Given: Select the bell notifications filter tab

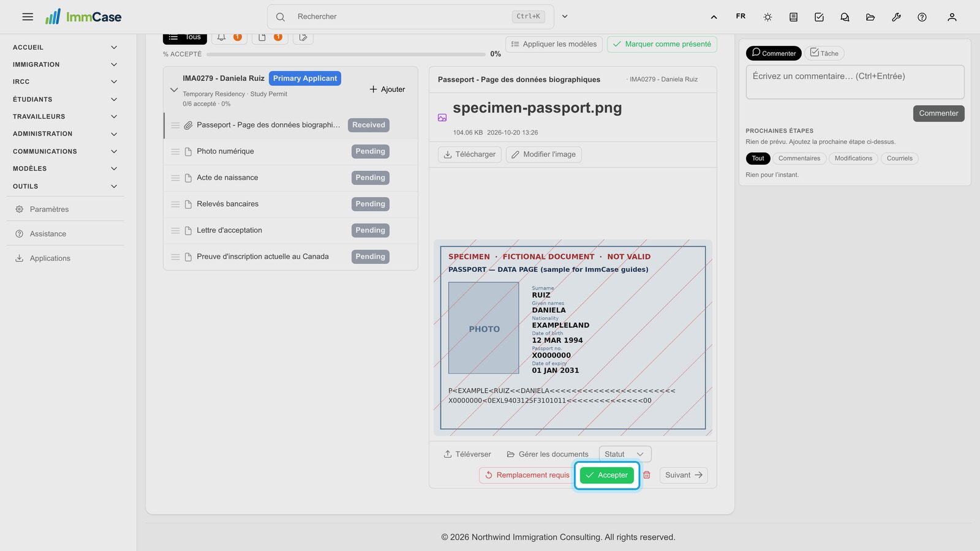Looking at the screenshot, I should tap(229, 37).
